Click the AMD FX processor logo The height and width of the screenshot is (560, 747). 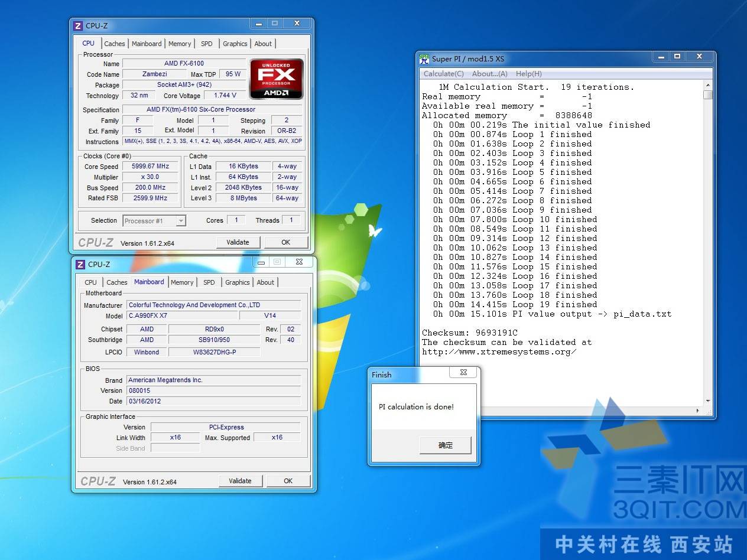(x=277, y=79)
